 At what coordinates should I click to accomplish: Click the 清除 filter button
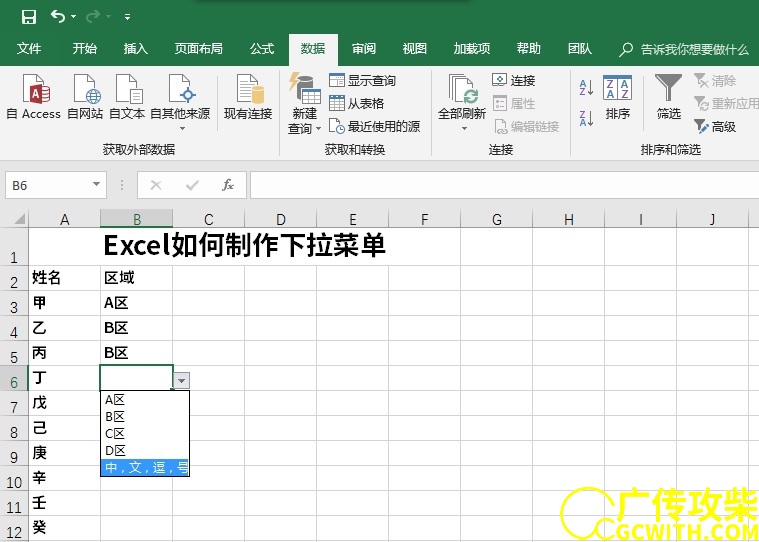click(715, 80)
